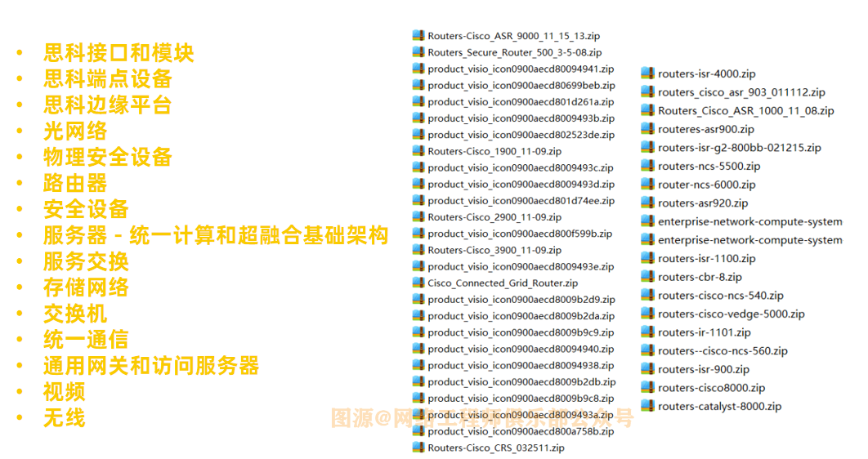
Task: Click the icon beside product_visio_icon0900aecd80699beb.zip
Action: (418, 85)
